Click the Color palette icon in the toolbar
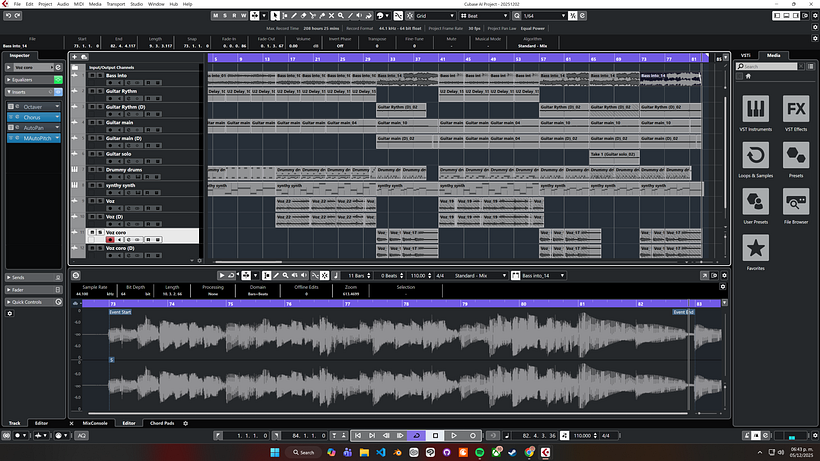Screen dimensions: 820x461 [x=380, y=16]
